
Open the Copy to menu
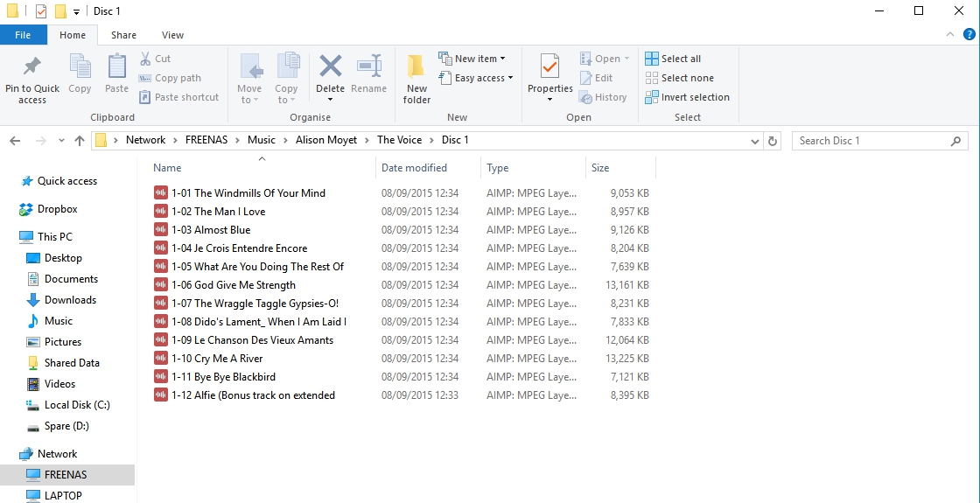286,80
